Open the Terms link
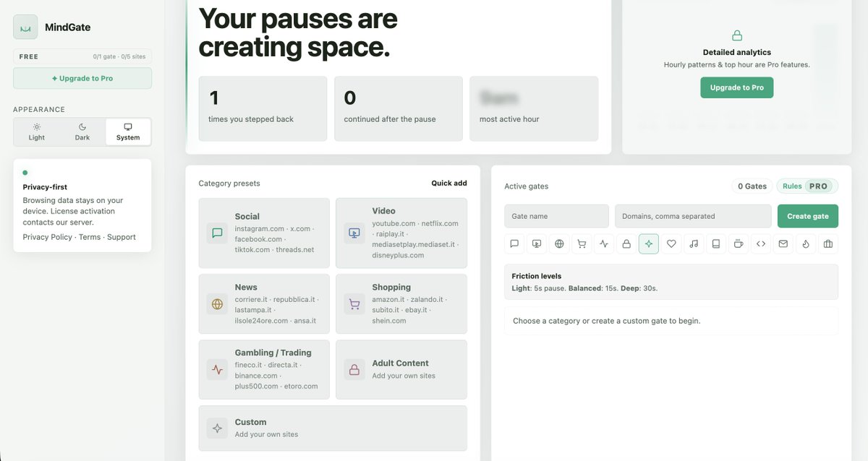The height and width of the screenshot is (461, 868). tap(90, 237)
